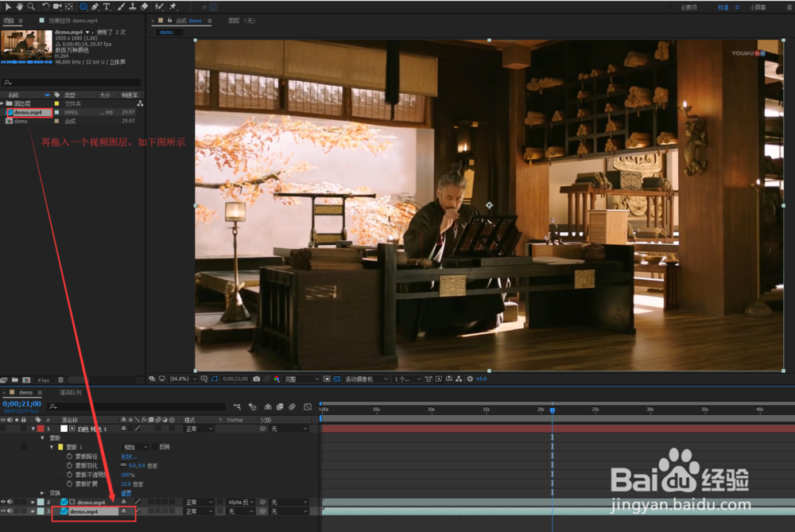This screenshot has width=795, height=532.
Task: Select the Horizontal Type tool
Action: tap(107, 6)
